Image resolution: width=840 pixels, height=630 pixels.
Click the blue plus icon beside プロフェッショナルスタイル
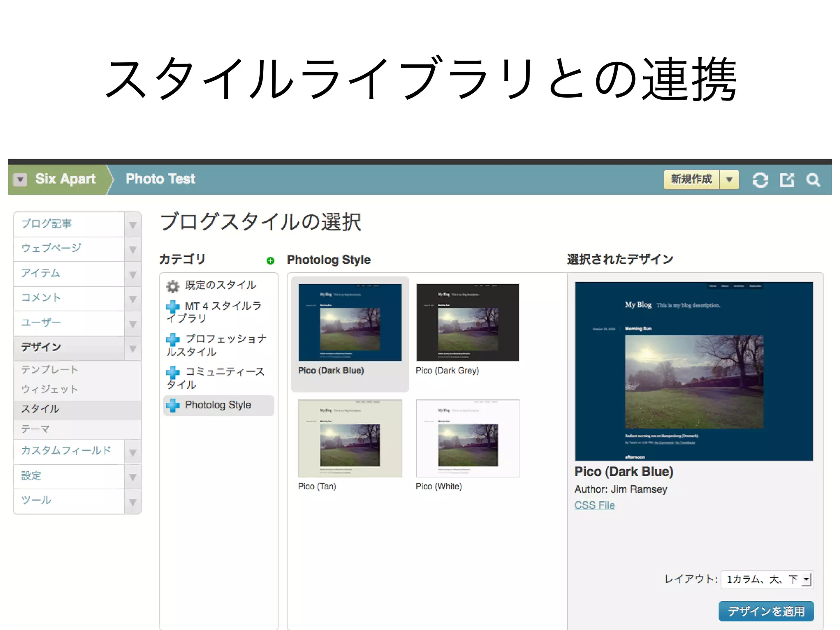point(173,339)
